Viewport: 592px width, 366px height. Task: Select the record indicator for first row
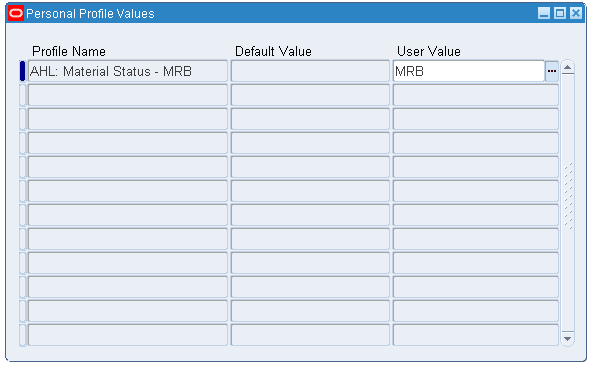click(22, 71)
